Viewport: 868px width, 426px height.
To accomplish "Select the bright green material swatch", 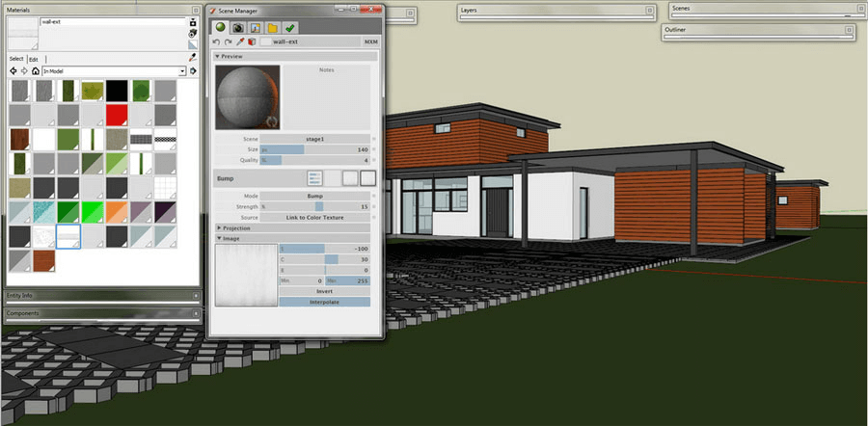I will point(93,212).
